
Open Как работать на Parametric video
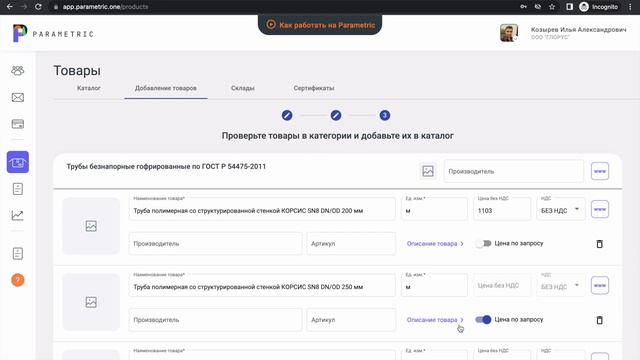pyautogui.click(x=320, y=25)
